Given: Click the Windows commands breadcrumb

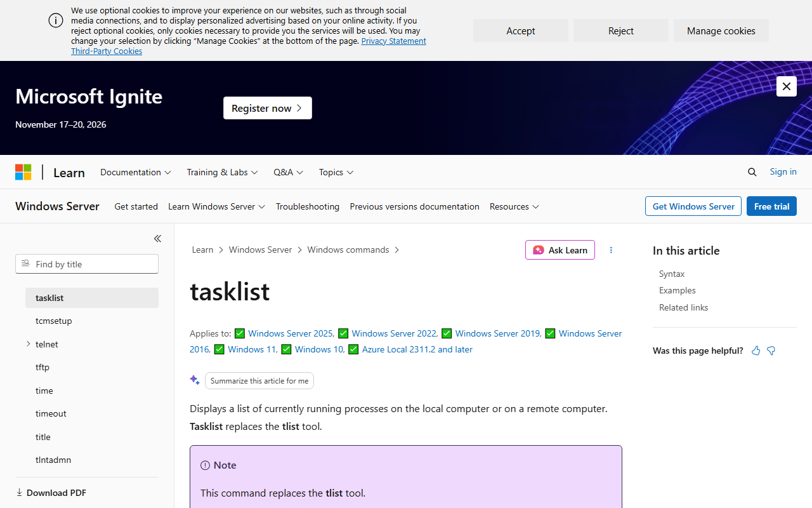Looking at the screenshot, I should pyautogui.click(x=348, y=250).
